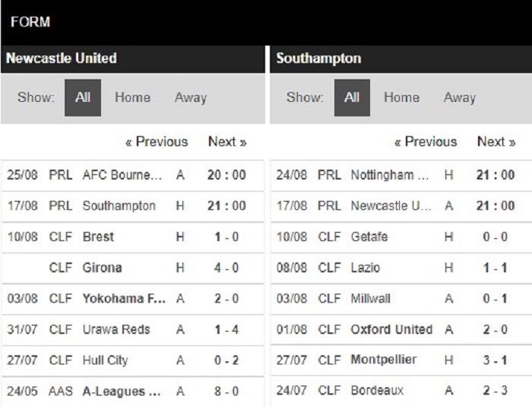Switch Southampton form to Home
Viewport: 532px width, 407px height.
(x=401, y=97)
